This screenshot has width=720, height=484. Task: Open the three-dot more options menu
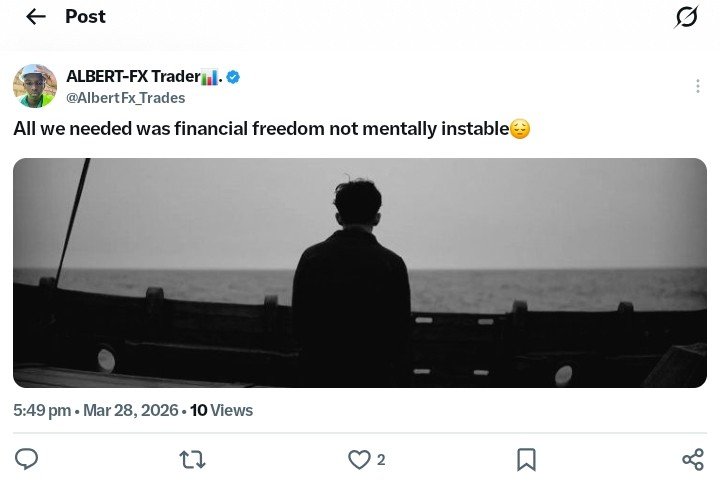point(697,86)
